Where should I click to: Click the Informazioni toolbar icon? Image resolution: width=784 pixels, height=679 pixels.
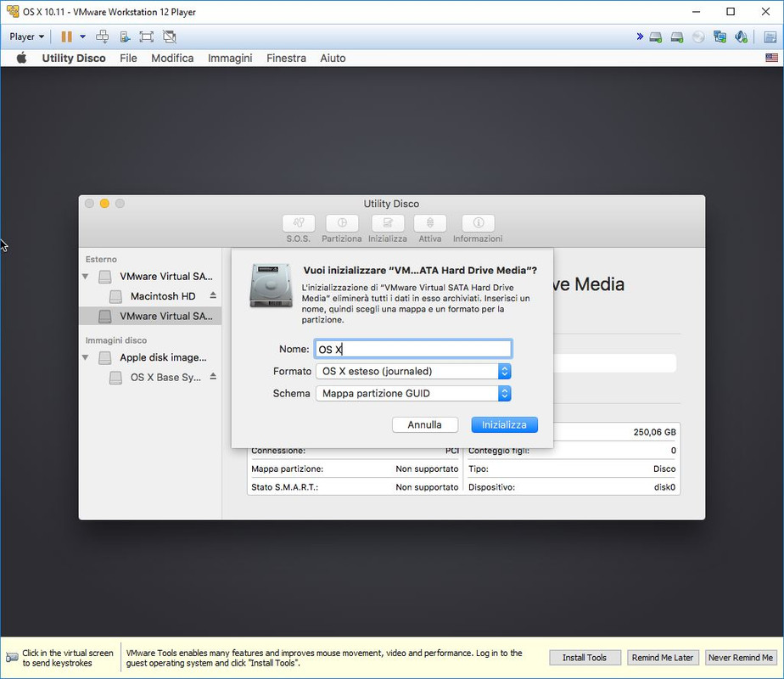(x=478, y=223)
